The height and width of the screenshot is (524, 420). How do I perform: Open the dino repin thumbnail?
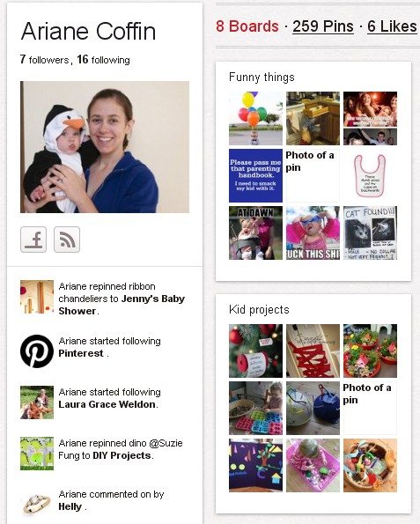(x=37, y=454)
